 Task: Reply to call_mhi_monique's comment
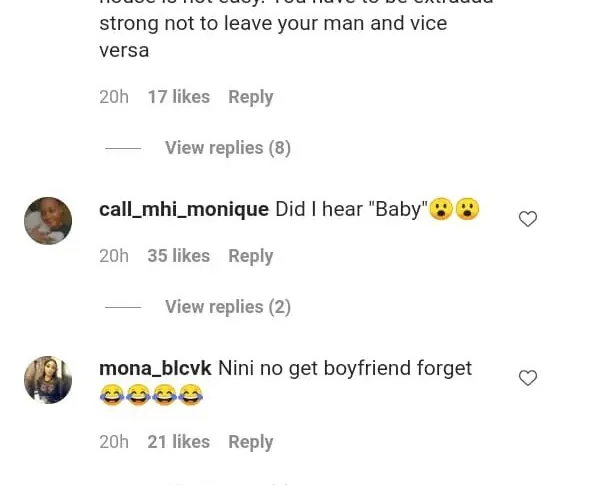click(x=250, y=256)
